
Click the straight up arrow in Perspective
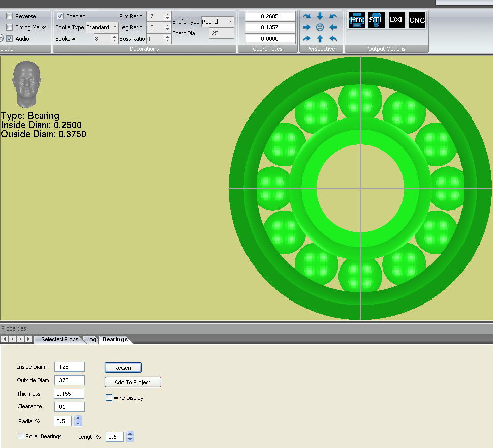coord(320,39)
